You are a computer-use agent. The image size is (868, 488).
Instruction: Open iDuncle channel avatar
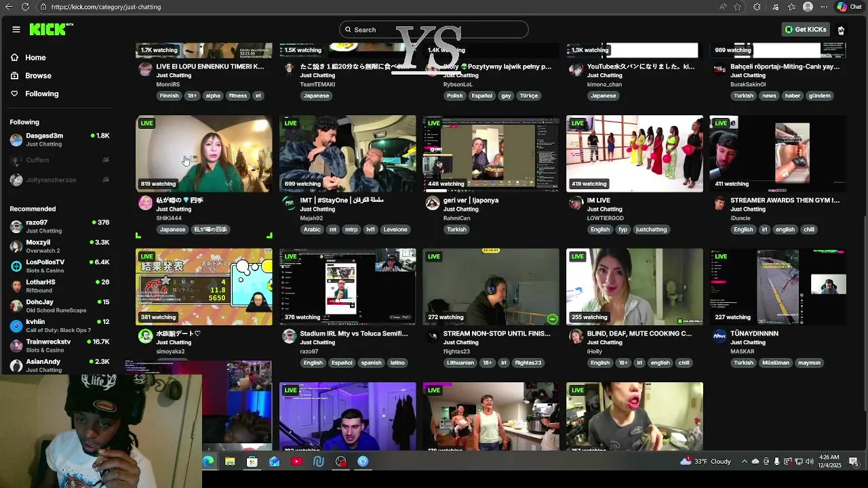click(x=719, y=203)
